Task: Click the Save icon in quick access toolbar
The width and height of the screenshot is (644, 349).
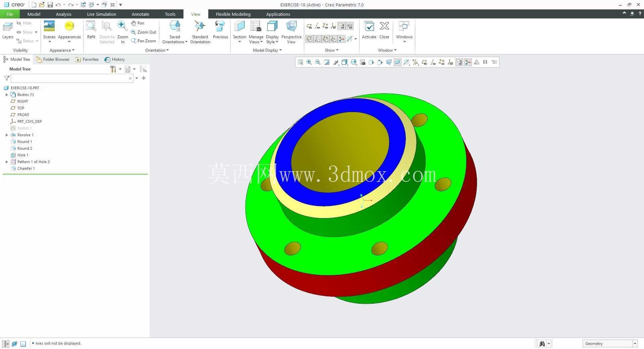Action: click(x=50, y=5)
